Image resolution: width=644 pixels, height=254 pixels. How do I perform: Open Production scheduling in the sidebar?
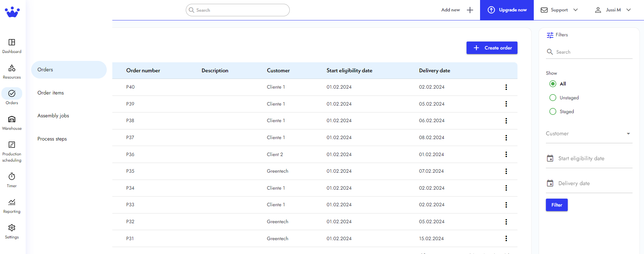click(x=12, y=152)
